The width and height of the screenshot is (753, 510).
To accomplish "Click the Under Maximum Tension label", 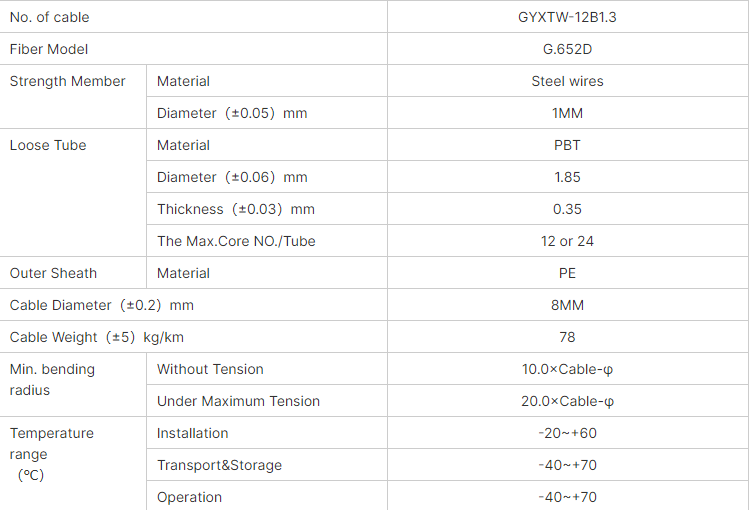I will coord(238,401).
